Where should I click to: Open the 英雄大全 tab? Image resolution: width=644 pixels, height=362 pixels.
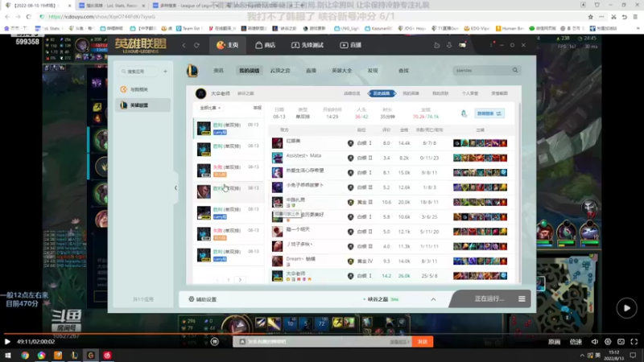click(341, 71)
